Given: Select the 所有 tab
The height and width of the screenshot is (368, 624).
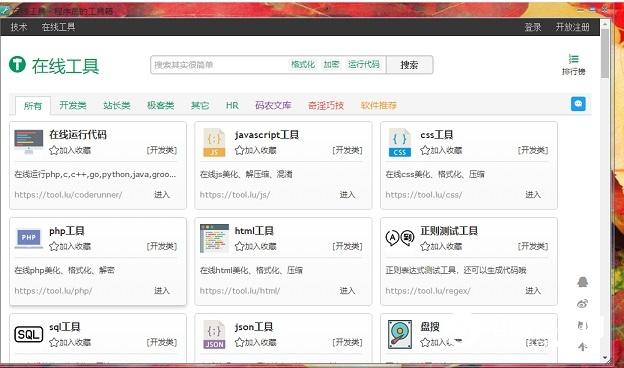Looking at the screenshot, I should pyautogui.click(x=33, y=105).
